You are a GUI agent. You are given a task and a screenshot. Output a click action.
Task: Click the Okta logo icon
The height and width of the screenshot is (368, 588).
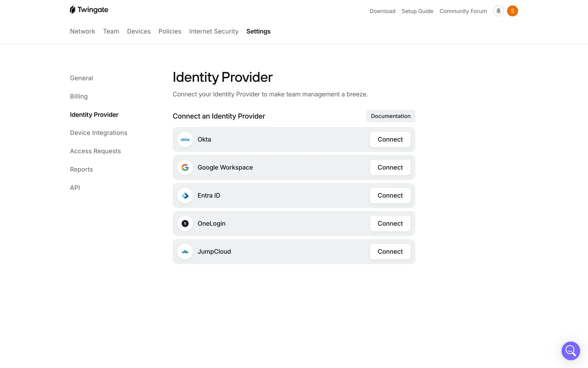(185, 140)
